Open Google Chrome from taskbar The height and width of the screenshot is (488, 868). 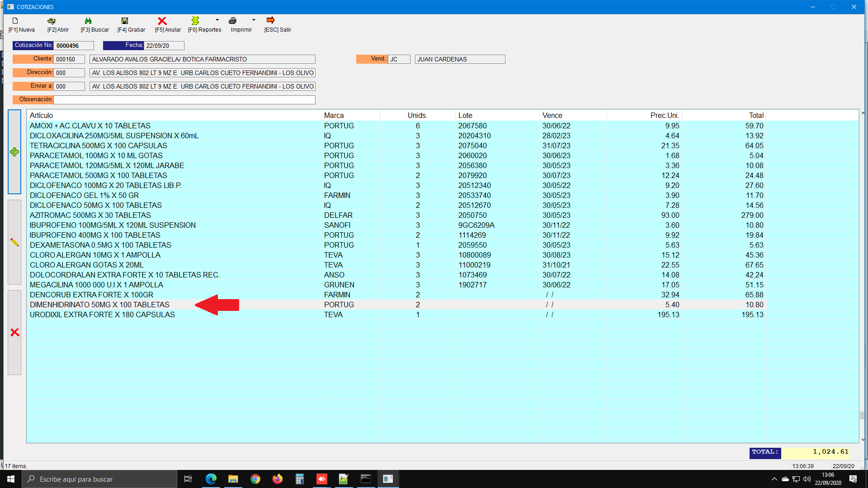(255, 479)
